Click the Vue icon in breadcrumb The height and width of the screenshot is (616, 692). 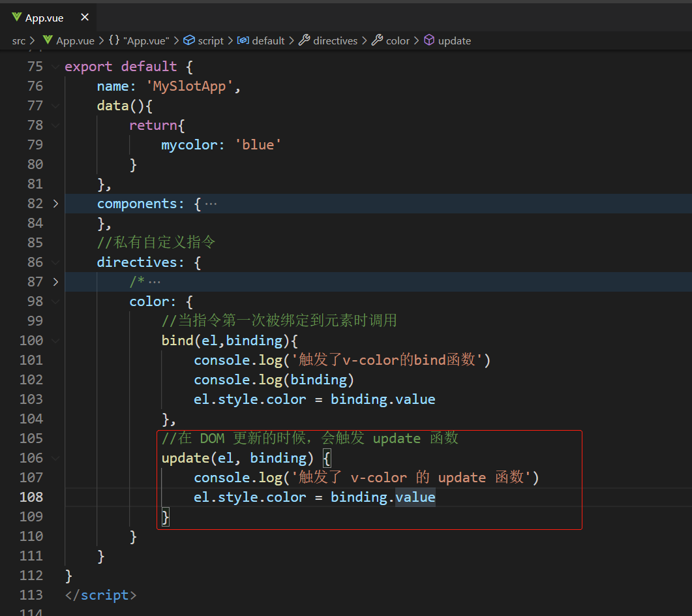(x=48, y=40)
